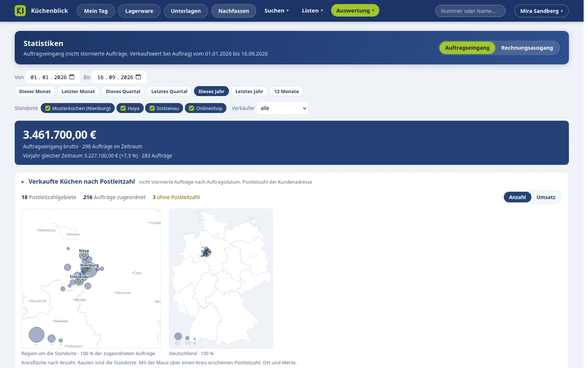Collapse the Verkaufte Küchen nach Postleitzahl section
This screenshot has height=368, width=588.
(x=23, y=182)
